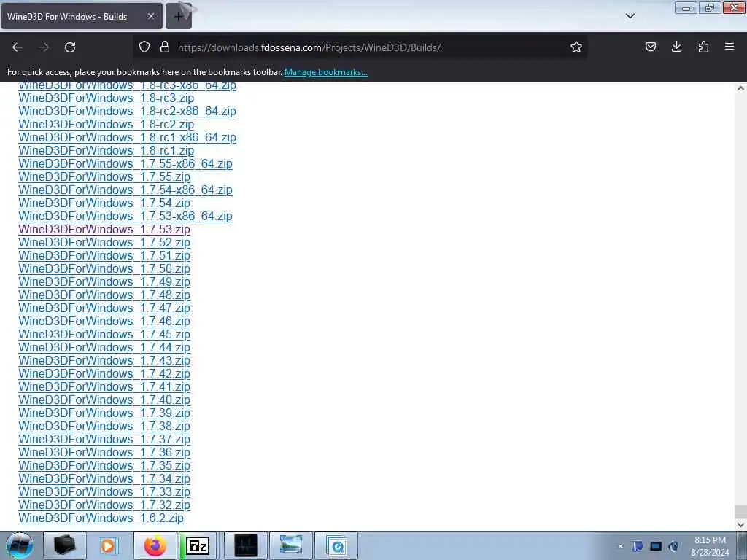Open the Firefox downloads panel
The image size is (747, 560).
(x=676, y=47)
